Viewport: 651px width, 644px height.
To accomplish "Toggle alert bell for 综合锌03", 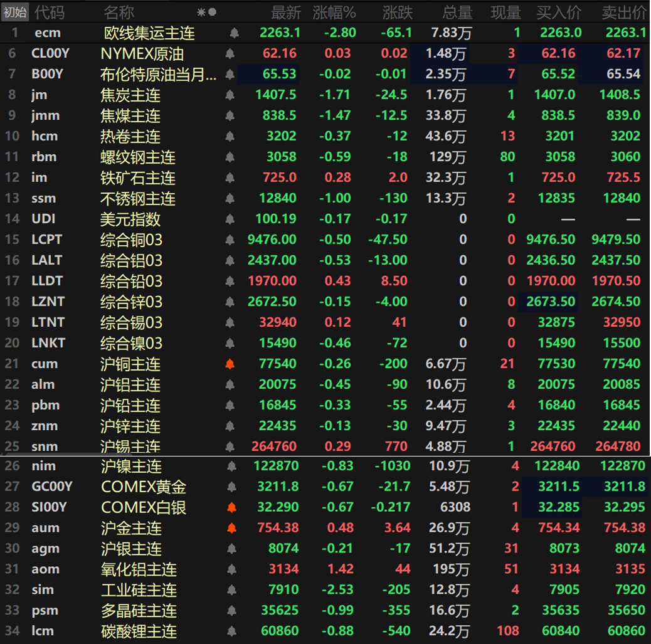I will [x=230, y=302].
